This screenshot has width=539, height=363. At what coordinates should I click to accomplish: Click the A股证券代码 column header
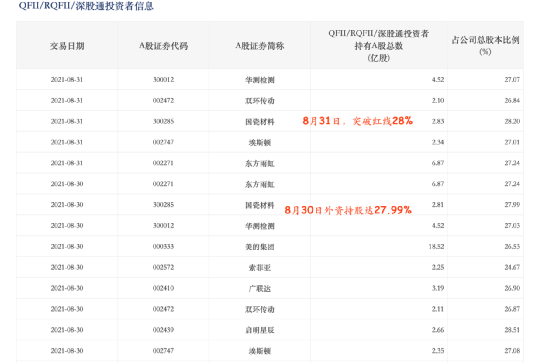[x=163, y=46]
